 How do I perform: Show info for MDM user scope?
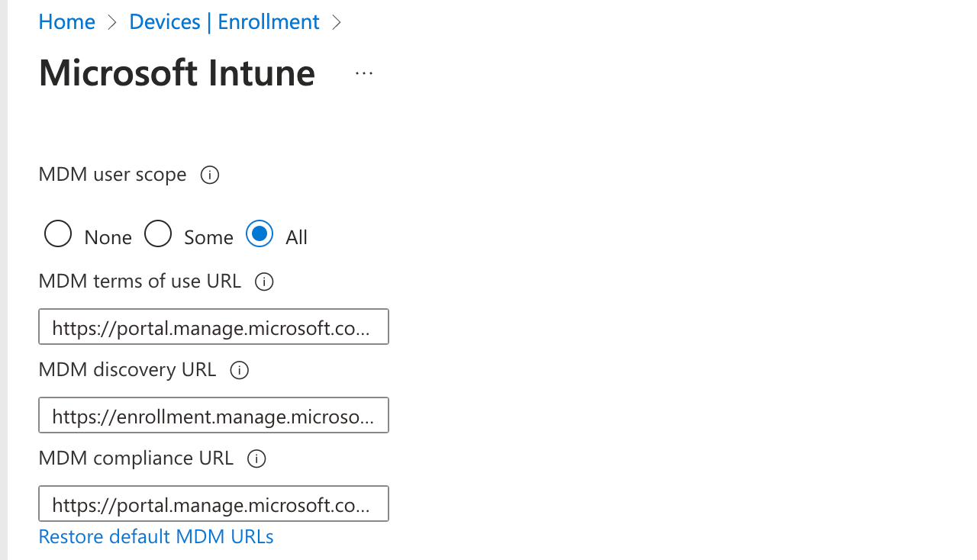[210, 175]
